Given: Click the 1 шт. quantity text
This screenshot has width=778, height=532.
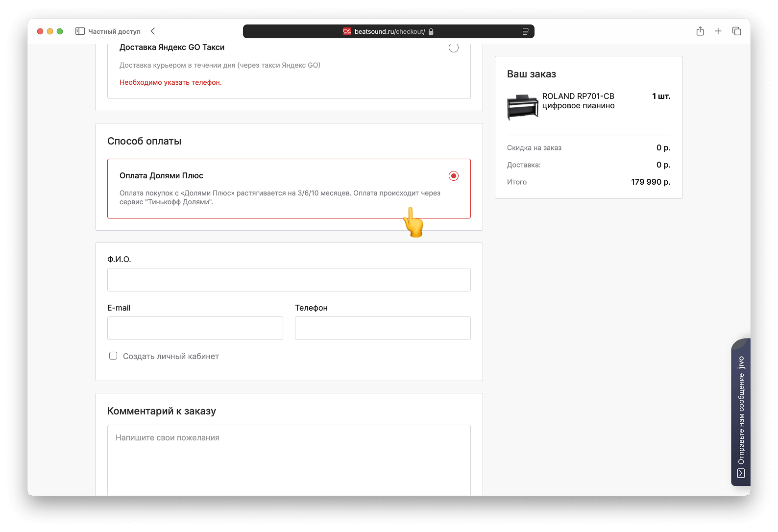Looking at the screenshot, I should coord(661,96).
